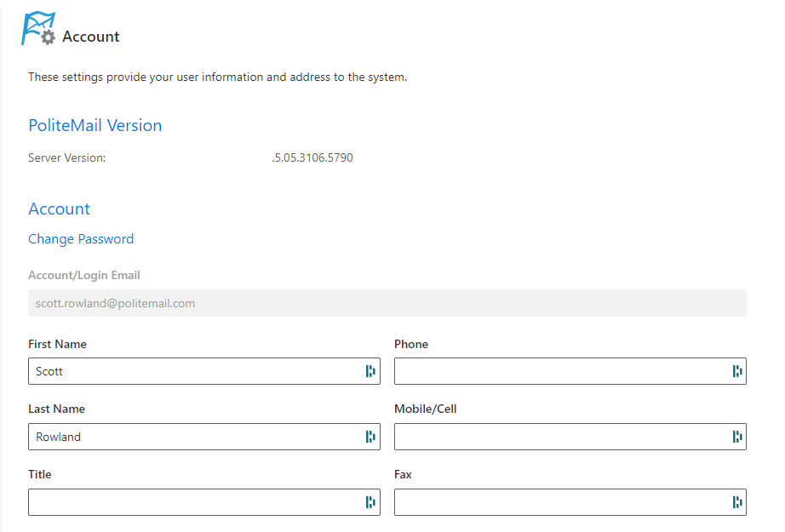Click the autofill icon in Mobile/Cell field

pos(736,437)
